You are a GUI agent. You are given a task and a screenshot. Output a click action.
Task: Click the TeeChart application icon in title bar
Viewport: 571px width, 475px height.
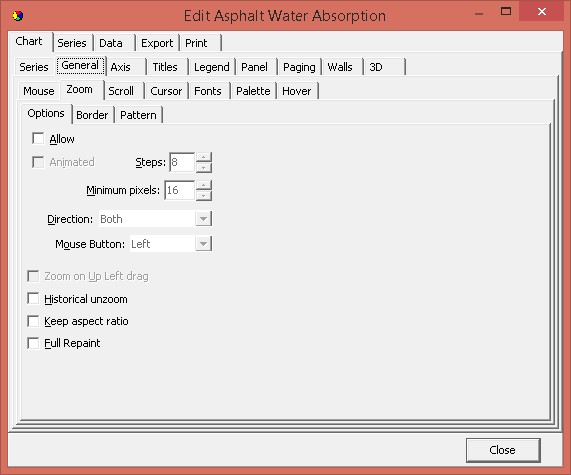coord(17,16)
